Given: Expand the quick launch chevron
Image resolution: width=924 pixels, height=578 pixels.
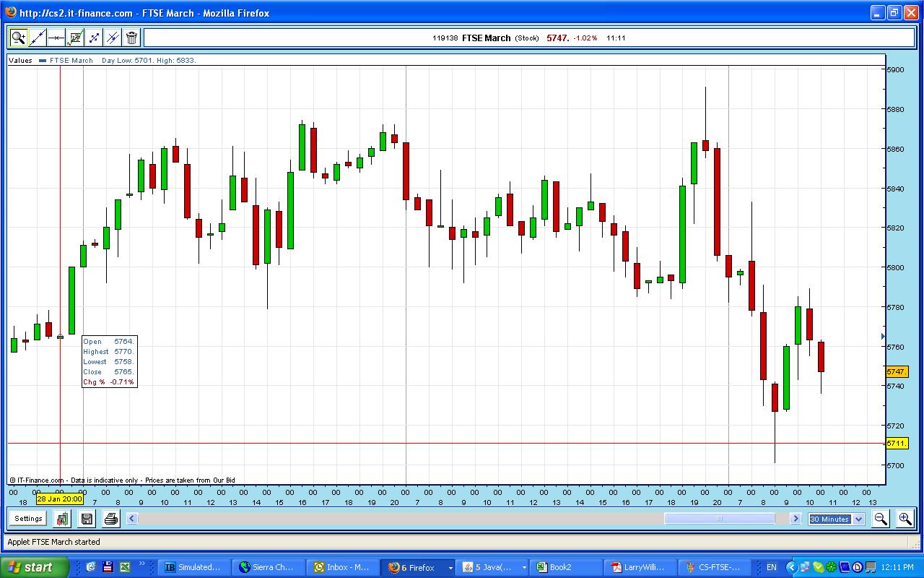Looking at the screenshot, I should (x=142, y=564).
